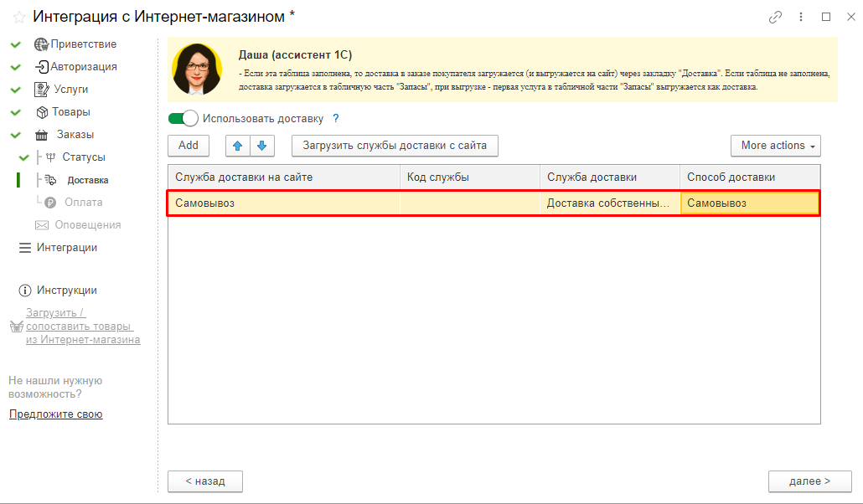Copy link using the chain icon
Image resolution: width=863 pixels, height=504 pixels.
pos(775,17)
